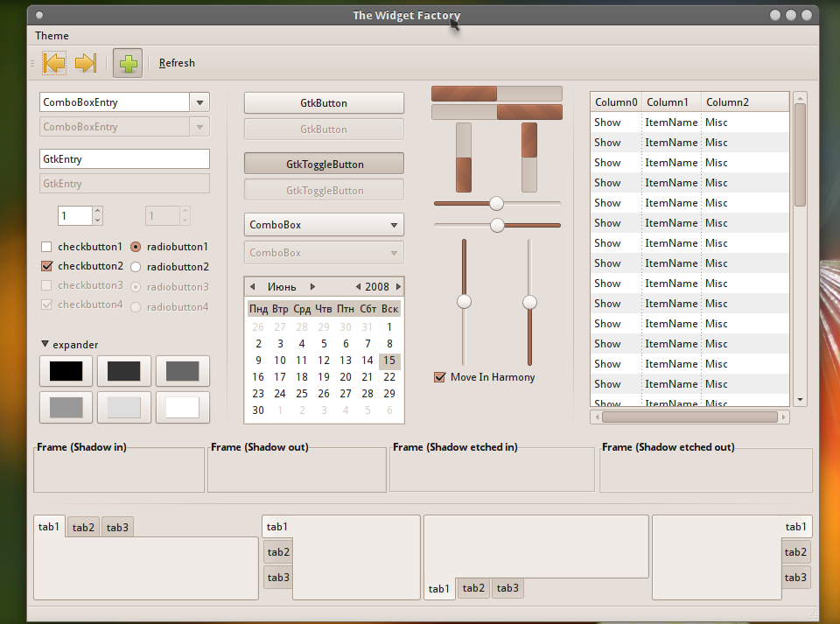The width and height of the screenshot is (840, 624).
Task: Select tab3 in bottom-tab notebook
Action: click(507, 588)
